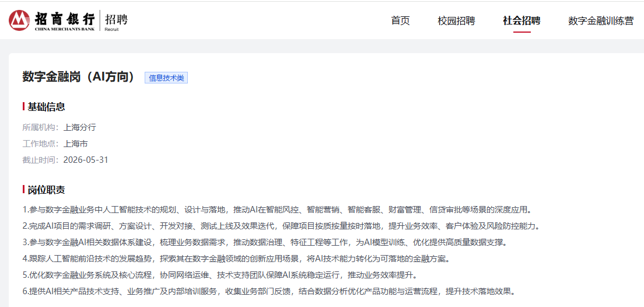Viewport: 644px width, 307px height.
Task: Click the 岗位职责 section heading
Action: pos(46,190)
